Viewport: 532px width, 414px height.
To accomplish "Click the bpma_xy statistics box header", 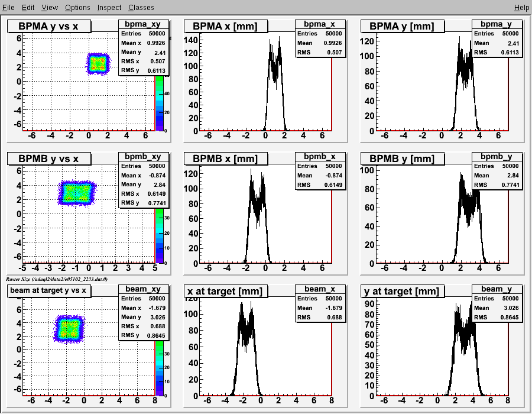I will coord(143,24).
